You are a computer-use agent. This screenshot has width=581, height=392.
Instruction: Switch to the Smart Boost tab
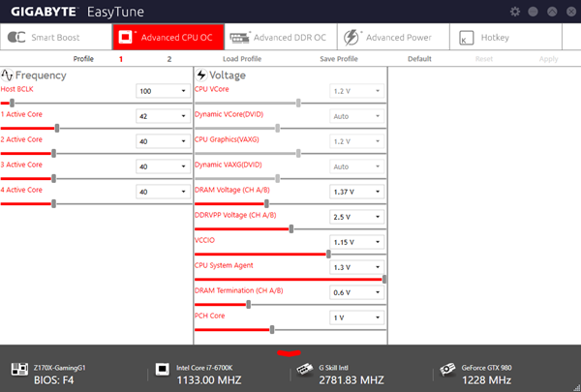56,37
